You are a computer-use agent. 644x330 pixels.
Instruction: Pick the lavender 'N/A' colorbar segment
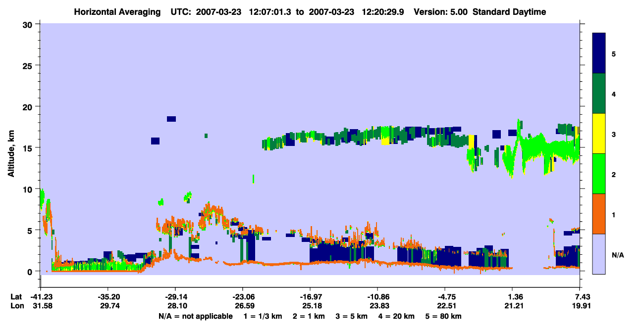(599, 253)
